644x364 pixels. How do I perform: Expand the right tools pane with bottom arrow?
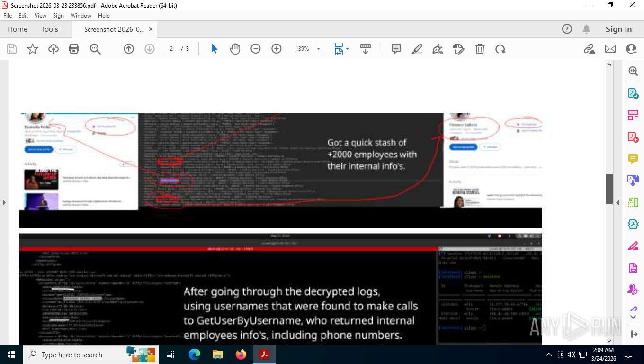pos(634,334)
